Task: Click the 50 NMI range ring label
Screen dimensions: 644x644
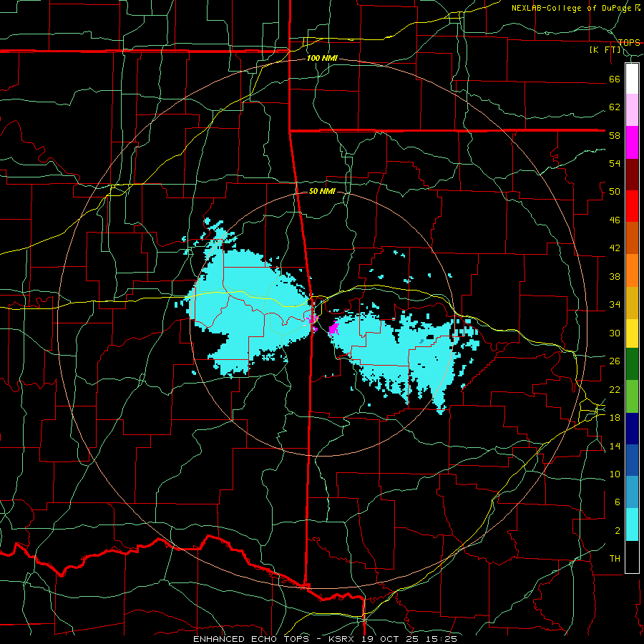Action: [323, 191]
